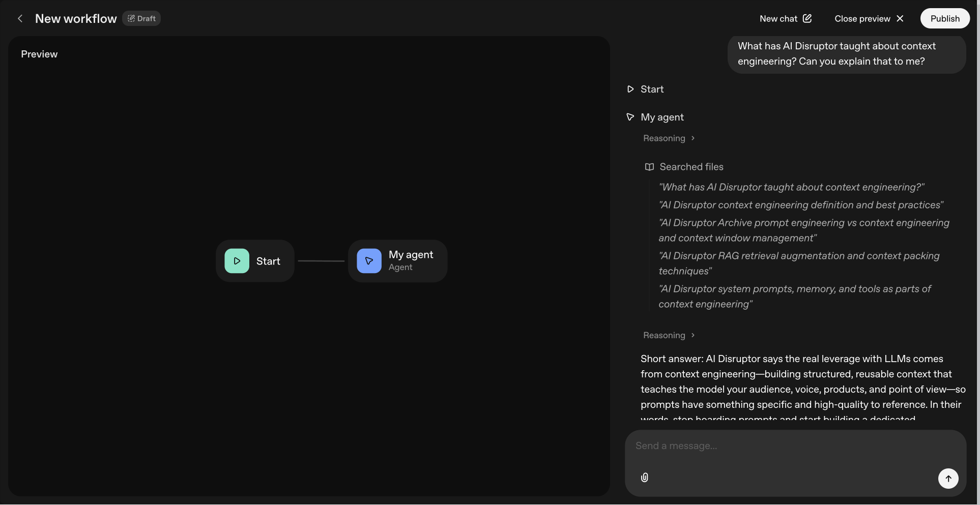
Task: Click query "What has AI Disruptor taught about context engineering?"
Action: pyautogui.click(x=792, y=187)
